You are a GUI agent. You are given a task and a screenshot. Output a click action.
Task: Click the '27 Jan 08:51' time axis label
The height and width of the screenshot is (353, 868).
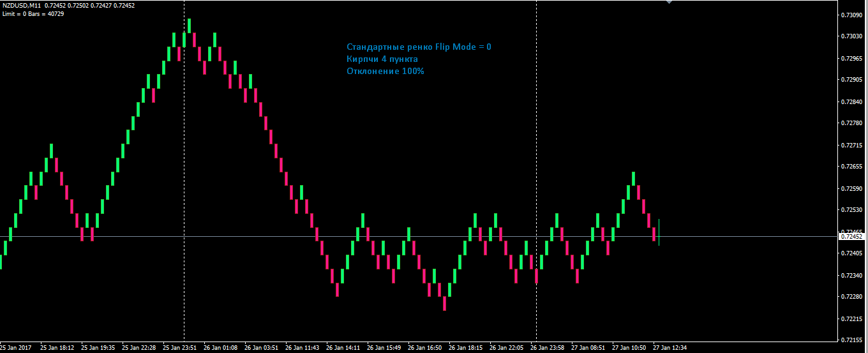click(588, 348)
